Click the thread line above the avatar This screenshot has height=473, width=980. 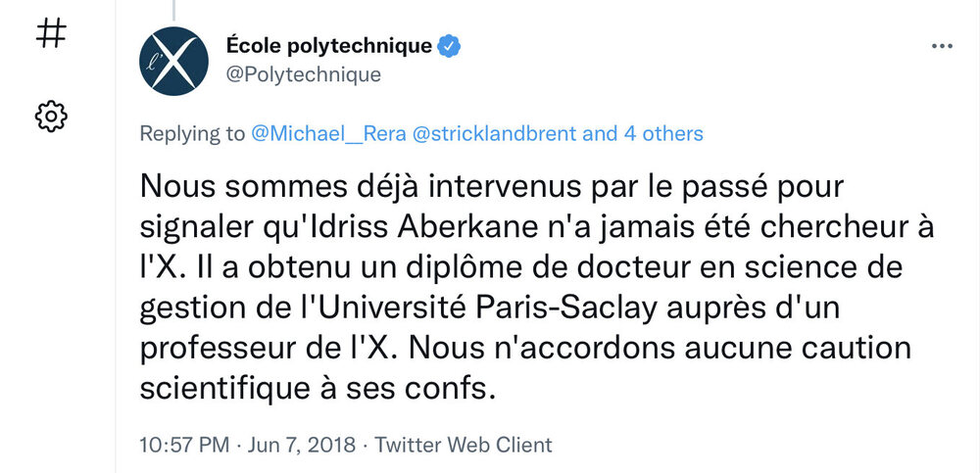tap(173, 10)
